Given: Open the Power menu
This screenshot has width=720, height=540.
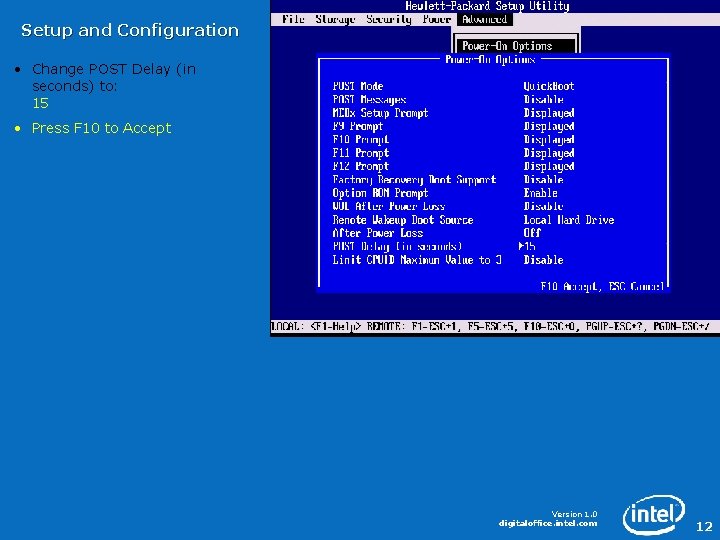Looking at the screenshot, I should (x=437, y=19).
